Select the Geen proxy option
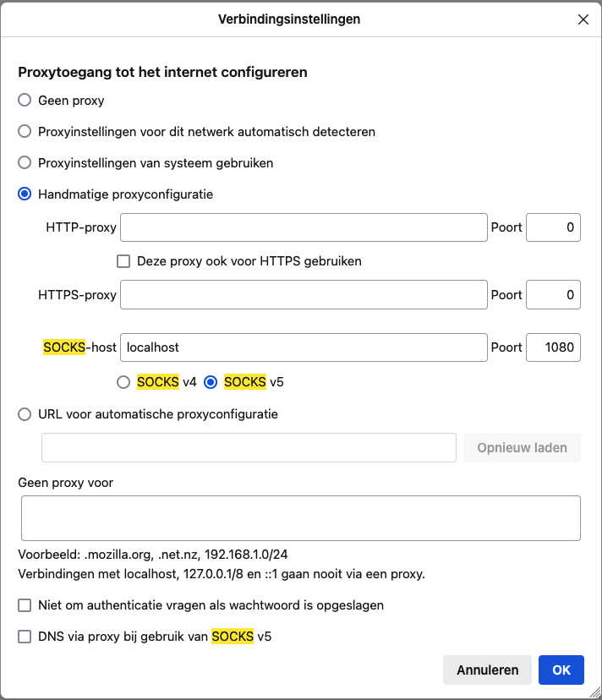 [25, 100]
